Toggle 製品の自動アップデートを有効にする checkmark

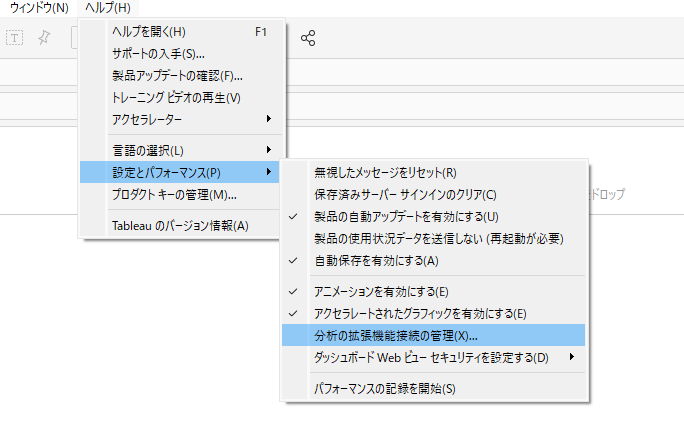pos(405,216)
